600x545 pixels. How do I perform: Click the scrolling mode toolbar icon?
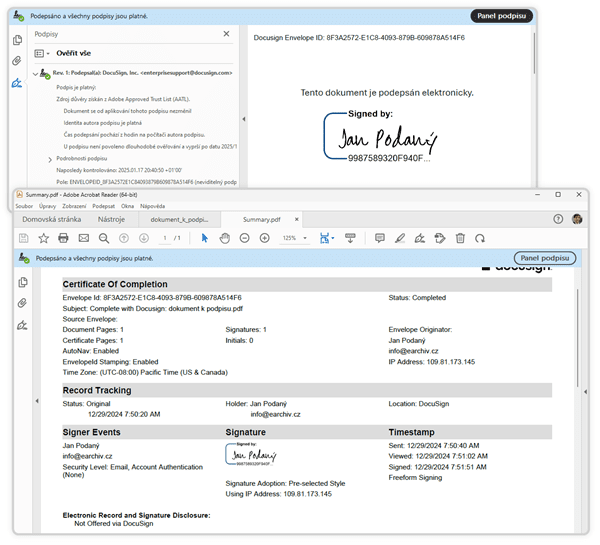point(350,238)
